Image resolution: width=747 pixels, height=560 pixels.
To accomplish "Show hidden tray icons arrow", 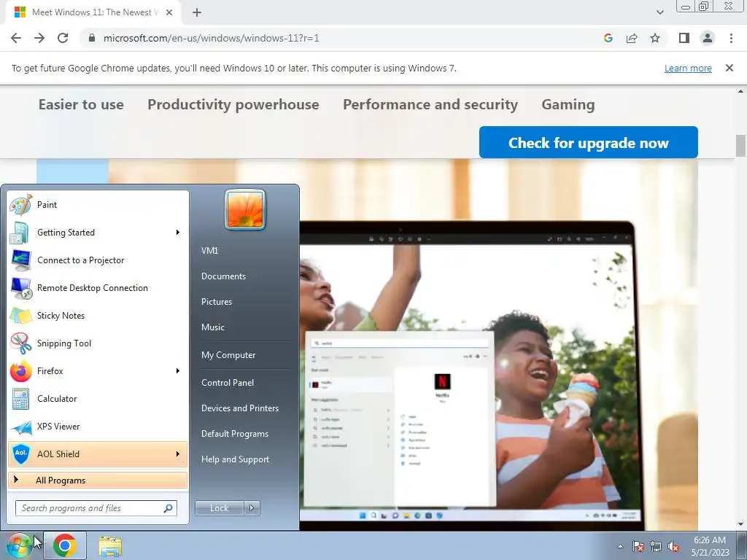I will 620,547.
